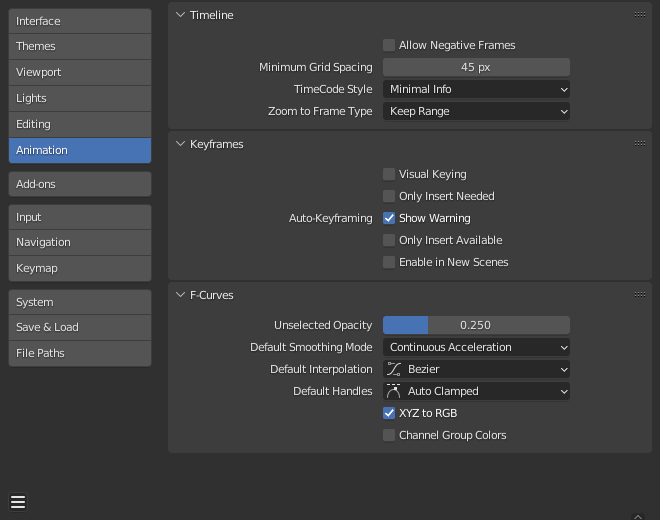Switch to the Interface preferences tab
Screen dimensions: 660x520
(x=80, y=21)
